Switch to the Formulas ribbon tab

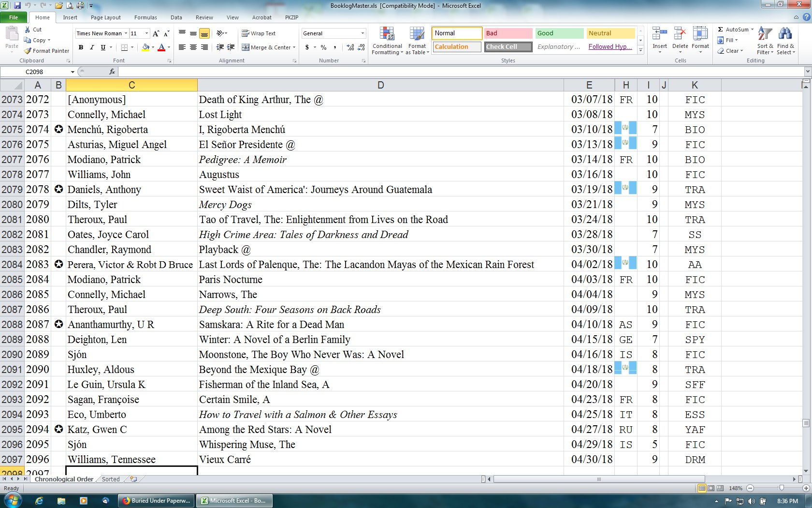(145, 17)
